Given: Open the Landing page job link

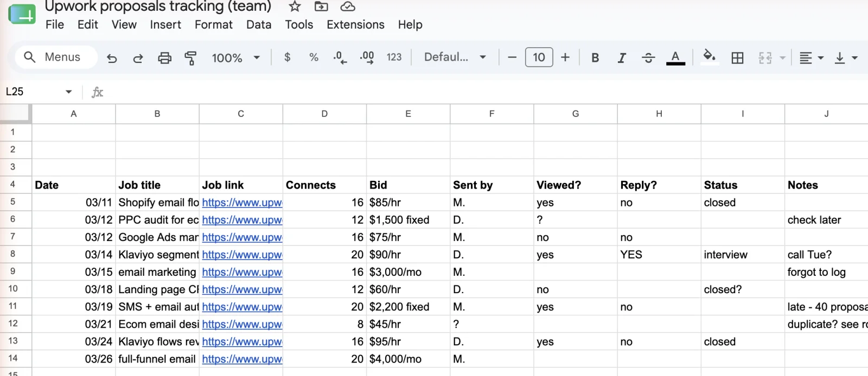Looking at the screenshot, I should tap(242, 289).
